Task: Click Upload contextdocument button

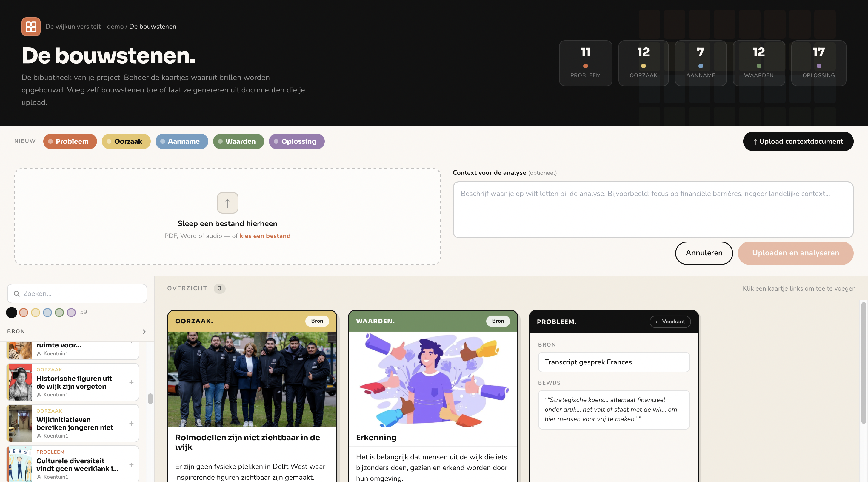Action: tap(798, 141)
